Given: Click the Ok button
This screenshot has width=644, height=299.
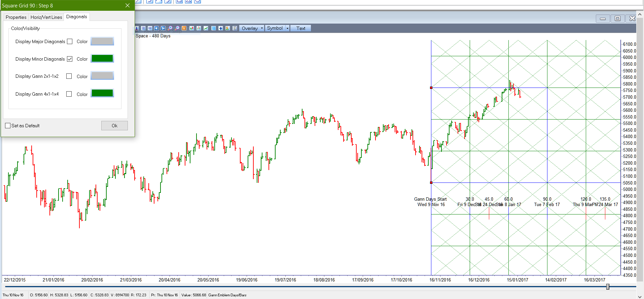Looking at the screenshot, I should pos(114,126).
